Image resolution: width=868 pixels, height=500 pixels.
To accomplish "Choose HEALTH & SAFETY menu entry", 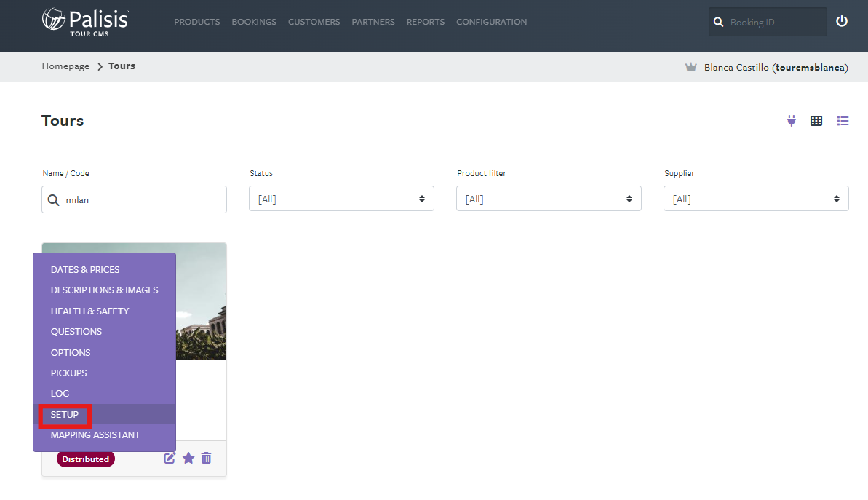I will click(89, 311).
